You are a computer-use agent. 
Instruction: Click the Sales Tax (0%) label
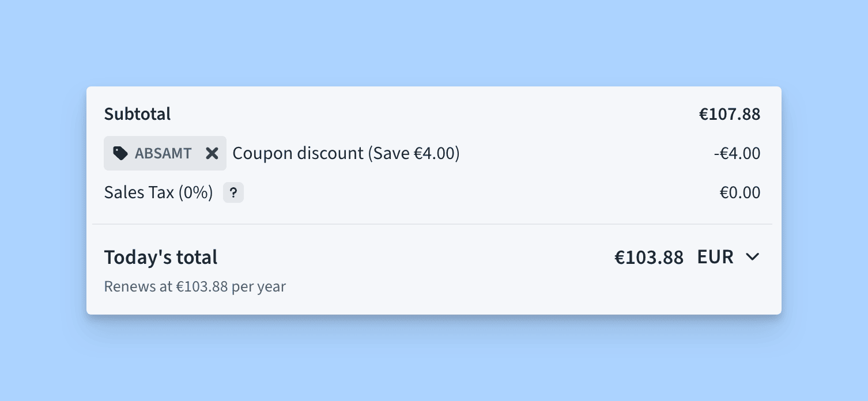pos(158,192)
